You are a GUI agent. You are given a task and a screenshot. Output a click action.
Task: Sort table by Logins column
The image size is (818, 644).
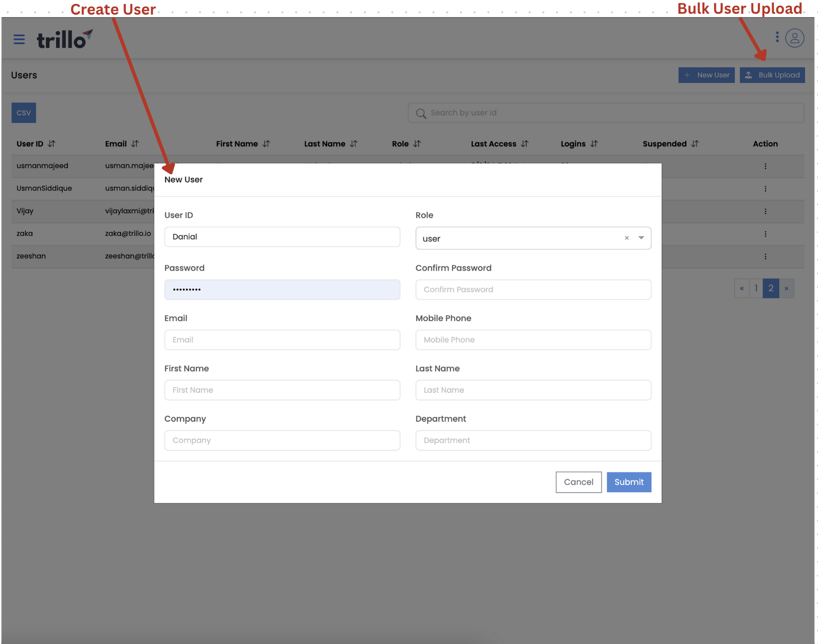[x=594, y=144]
